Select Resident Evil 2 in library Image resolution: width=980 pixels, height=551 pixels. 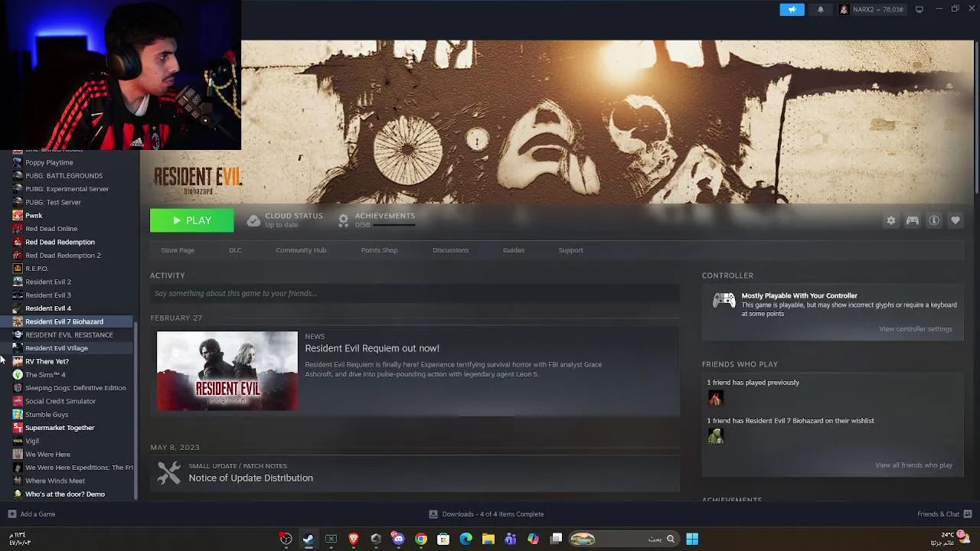[47, 282]
